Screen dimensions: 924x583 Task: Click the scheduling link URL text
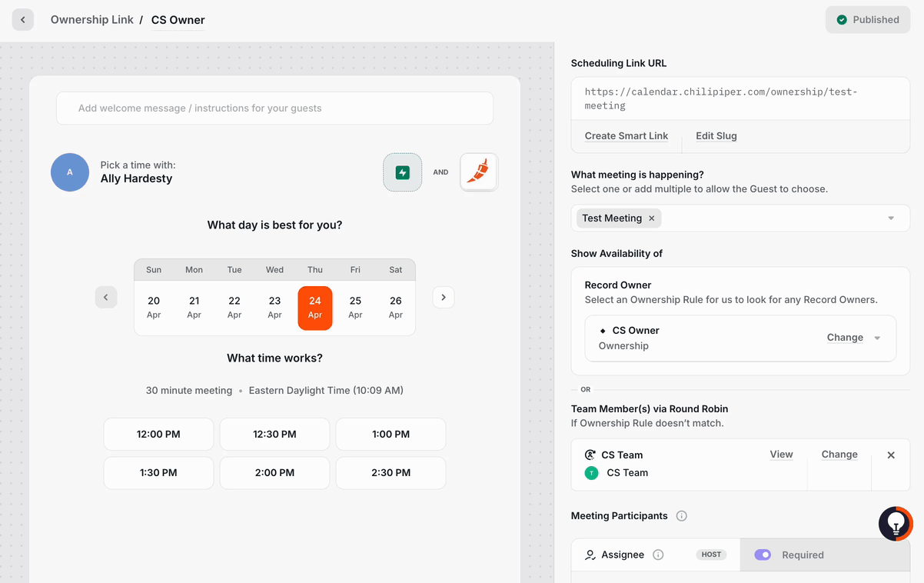[x=721, y=98]
